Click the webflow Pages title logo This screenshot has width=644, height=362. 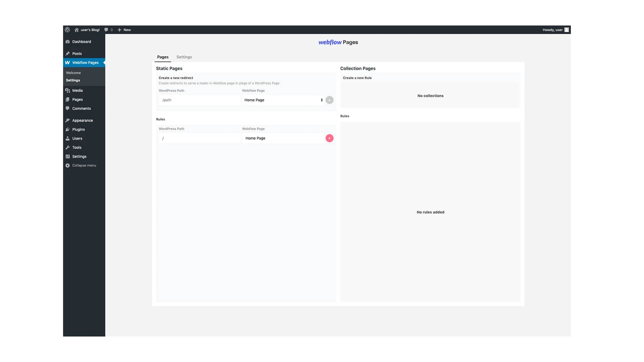338,42
